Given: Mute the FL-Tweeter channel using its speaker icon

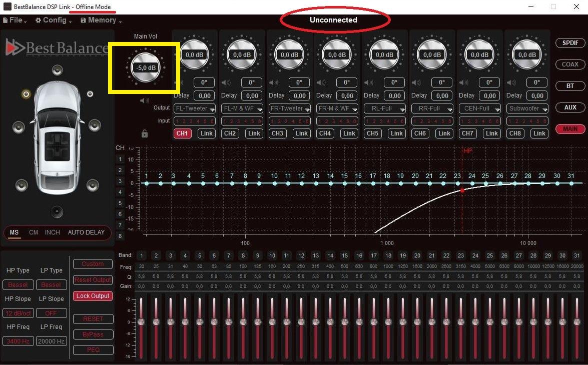Looking at the screenshot, I should pyautogui.click(x=179, y=82).
